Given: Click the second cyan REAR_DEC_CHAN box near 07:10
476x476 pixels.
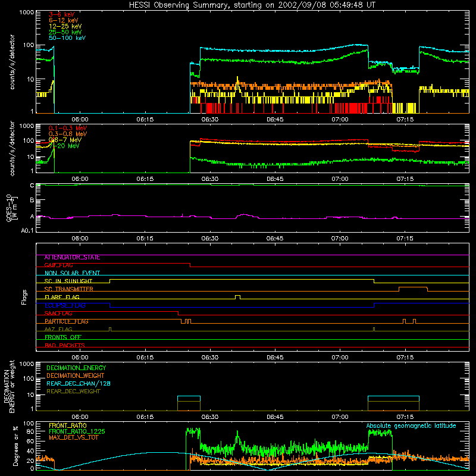Looking at the screenshot, I should pos(393,399).
